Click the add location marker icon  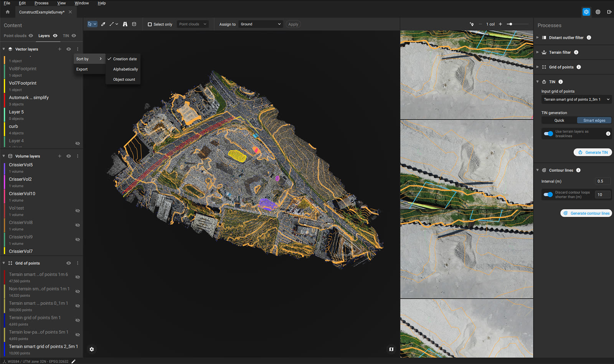[471, 24]
